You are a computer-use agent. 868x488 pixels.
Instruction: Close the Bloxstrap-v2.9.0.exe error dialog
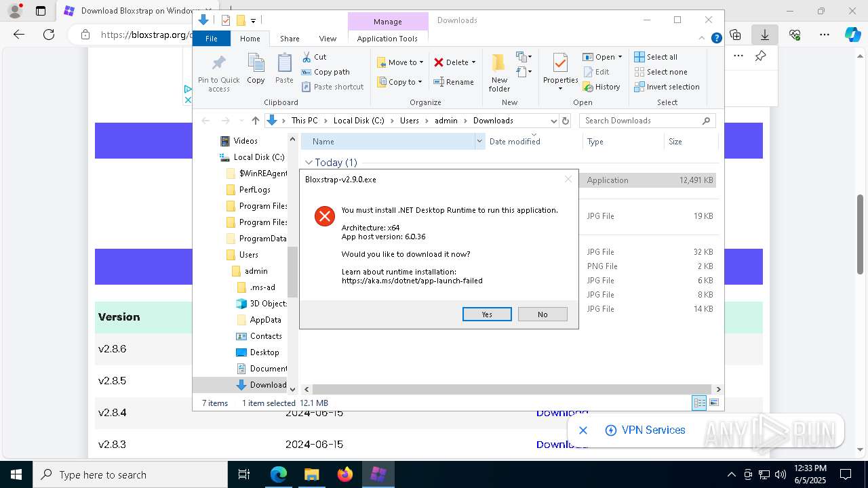[568, 180]
